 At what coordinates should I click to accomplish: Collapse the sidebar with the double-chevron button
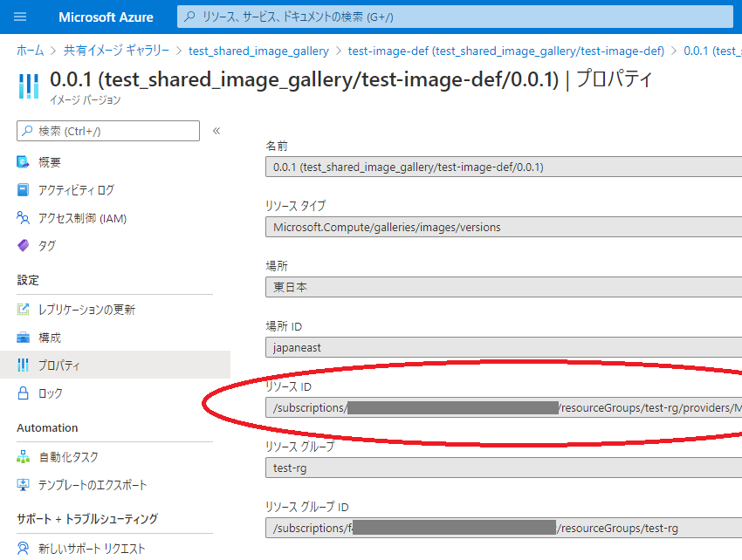[216, 131]
